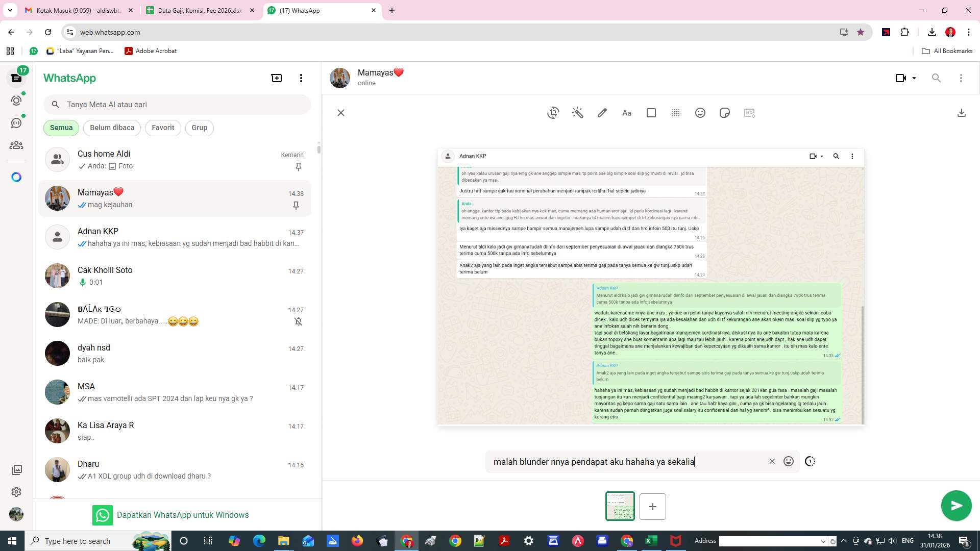
Task: Open the AI magic edit tool
Action: point(577,112)
